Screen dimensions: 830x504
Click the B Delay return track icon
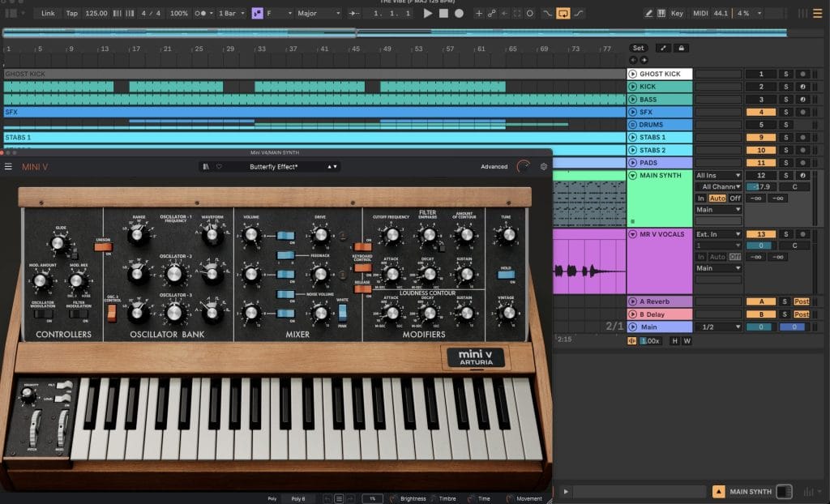pos(632,314)
